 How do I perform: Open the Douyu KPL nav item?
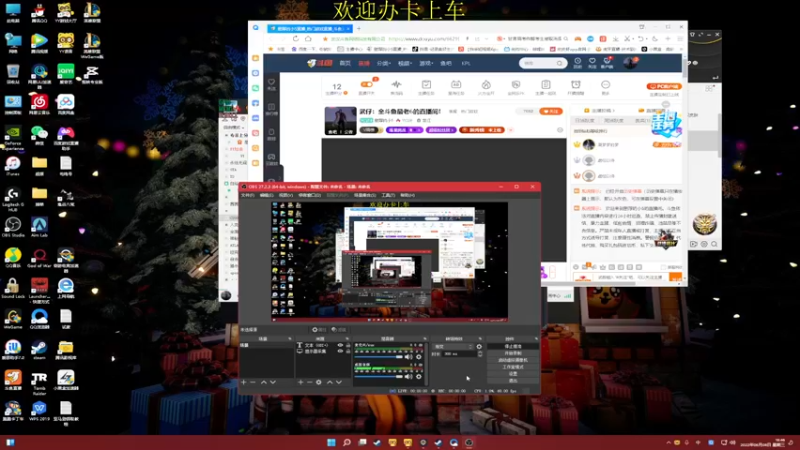pos(466,63)
